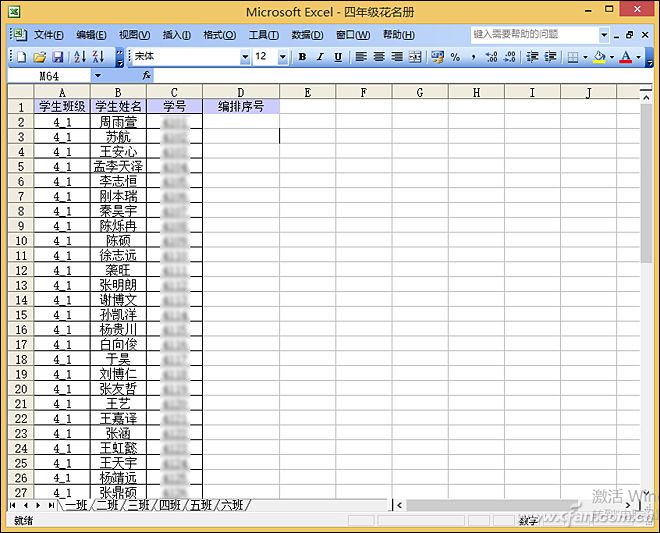Decrease decimal places
The width and height of the screenshot is (660, 533).
[510, 57]
